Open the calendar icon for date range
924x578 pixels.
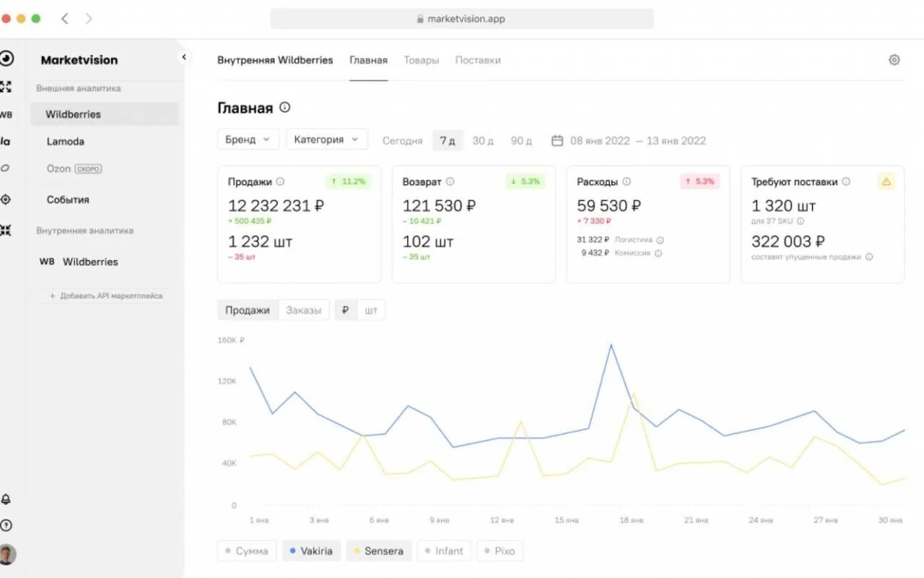557,140
